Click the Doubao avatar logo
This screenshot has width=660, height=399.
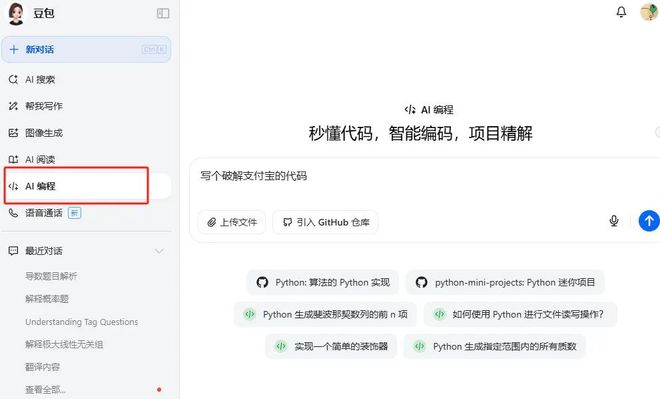(16, 13)
